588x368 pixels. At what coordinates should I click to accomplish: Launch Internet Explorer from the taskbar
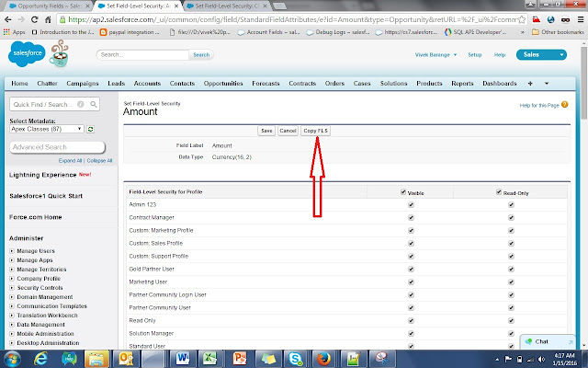pos(40,359)
